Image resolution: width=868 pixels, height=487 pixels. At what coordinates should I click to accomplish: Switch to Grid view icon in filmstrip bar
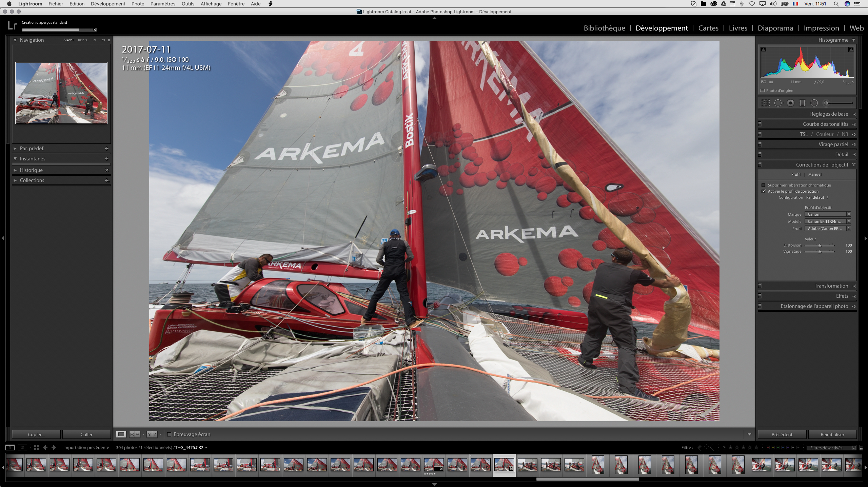coord(37,448)
